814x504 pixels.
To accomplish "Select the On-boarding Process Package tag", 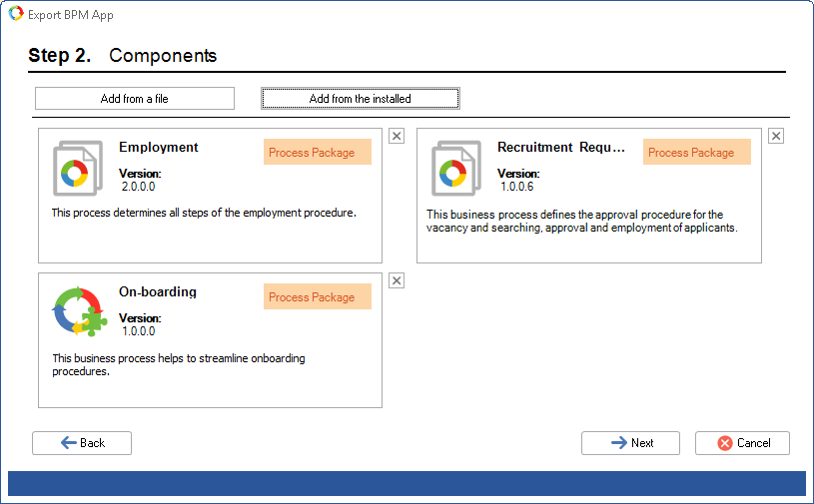I will [318, 296].
